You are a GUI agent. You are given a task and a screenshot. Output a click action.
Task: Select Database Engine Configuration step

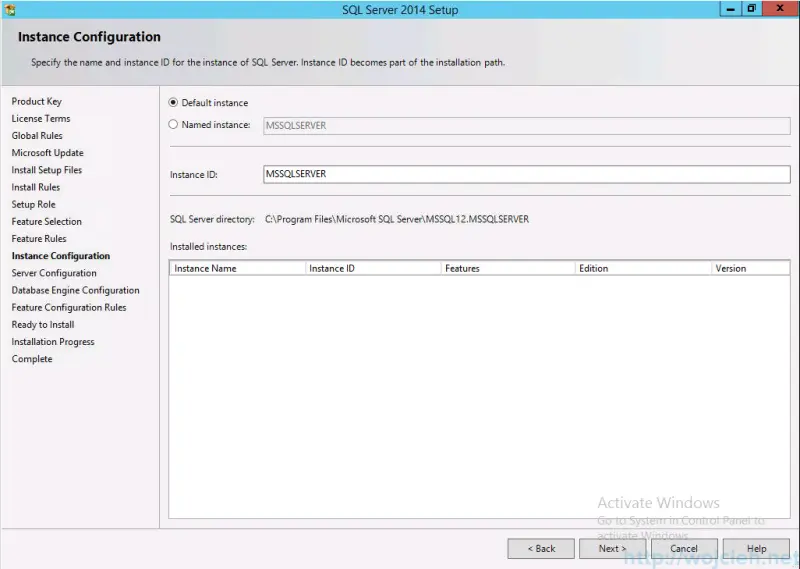tap(76, 290)
